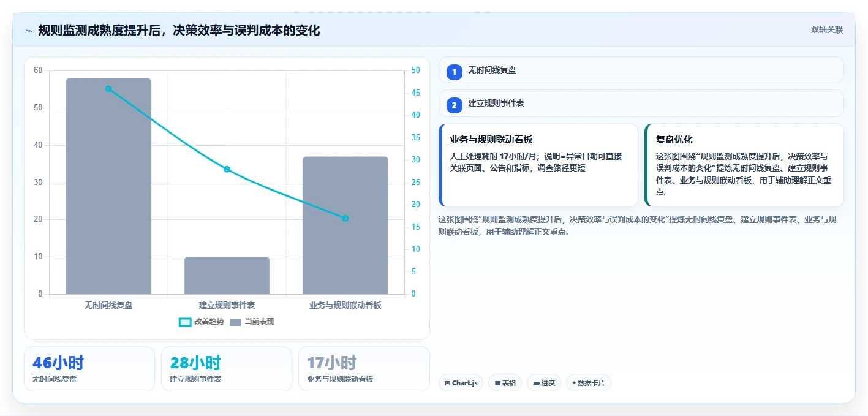Click the 数据卡片 tag chip
868x416 pixels.
pos(589,383)
